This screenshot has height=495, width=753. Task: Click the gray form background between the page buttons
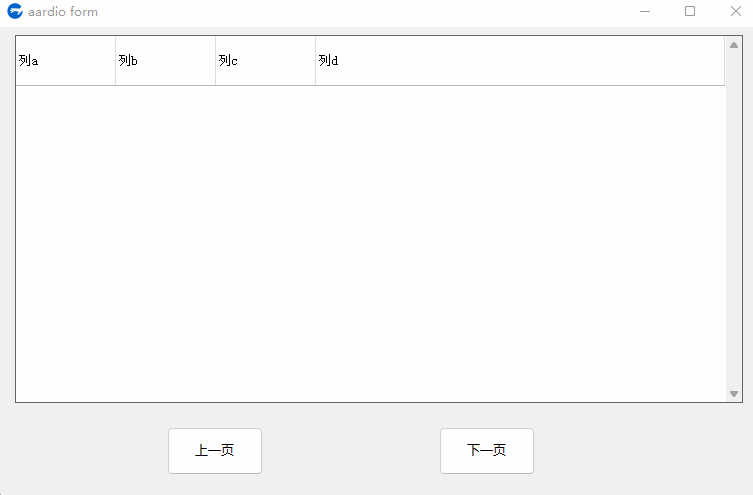click(x=351, y=451)
